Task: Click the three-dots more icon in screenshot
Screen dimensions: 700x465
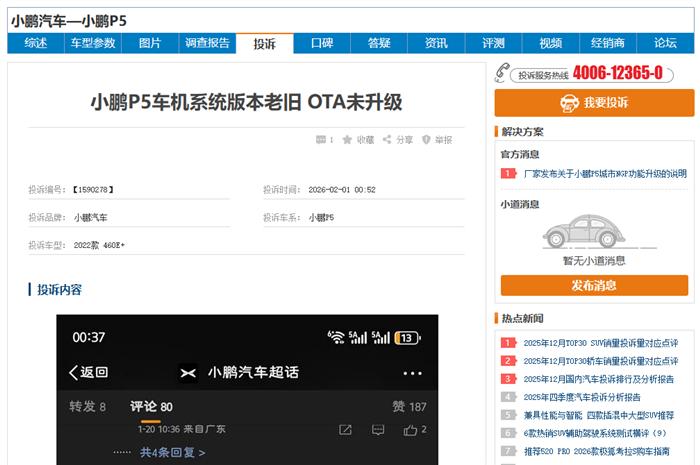Action: (x=412, y=373)
